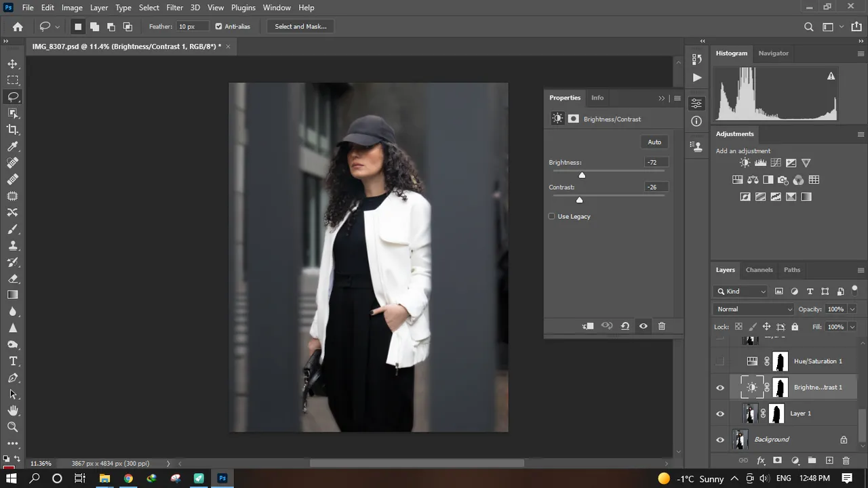Select the Crop tool

pos(13,129)
